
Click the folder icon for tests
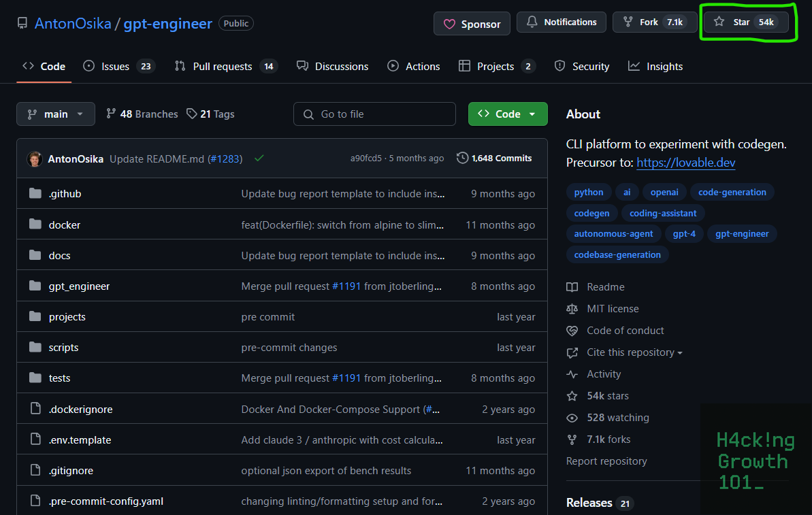[35, 378]
